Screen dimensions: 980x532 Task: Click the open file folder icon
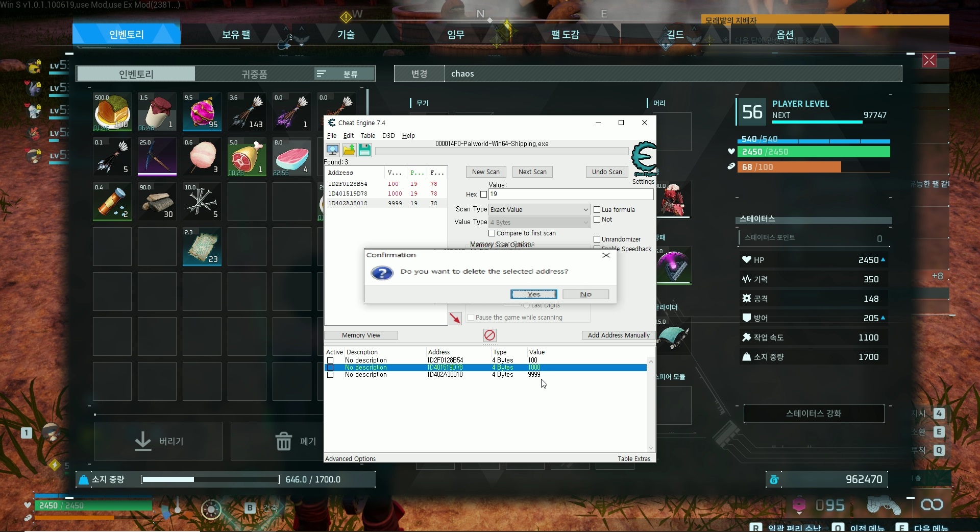[349, 150]
